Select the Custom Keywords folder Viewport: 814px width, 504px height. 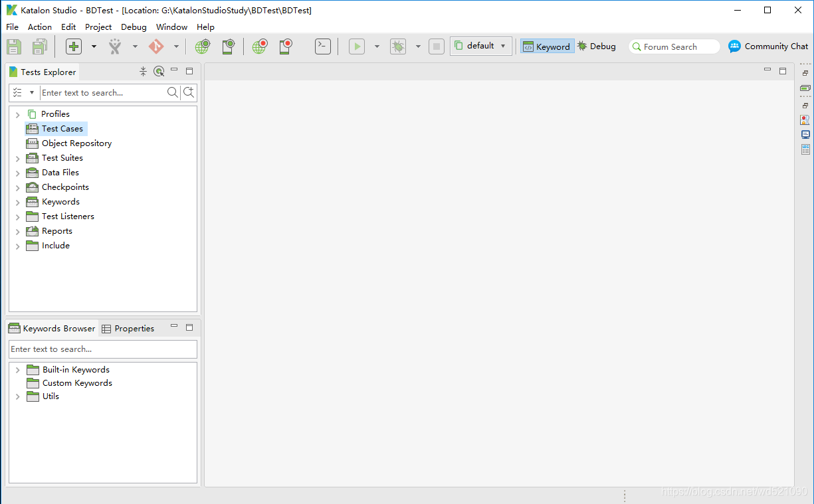[x=70, y=383]
